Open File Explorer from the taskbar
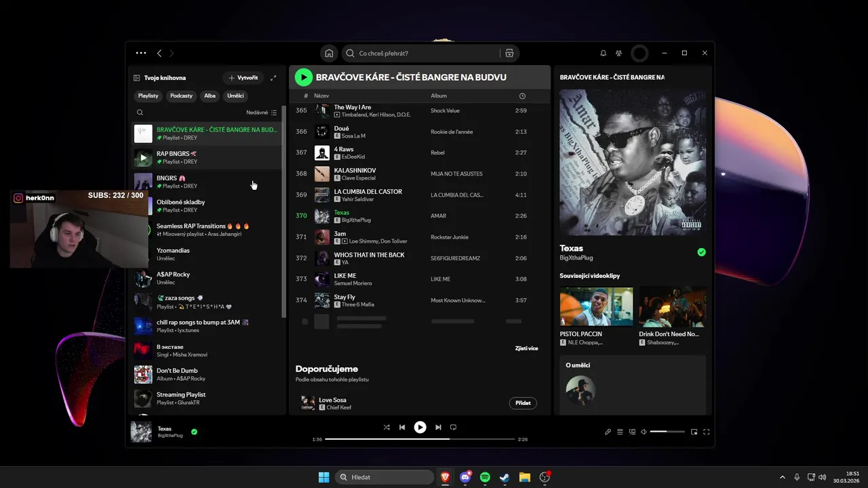Viewport: 868px width, 488px height. [524, 477]
